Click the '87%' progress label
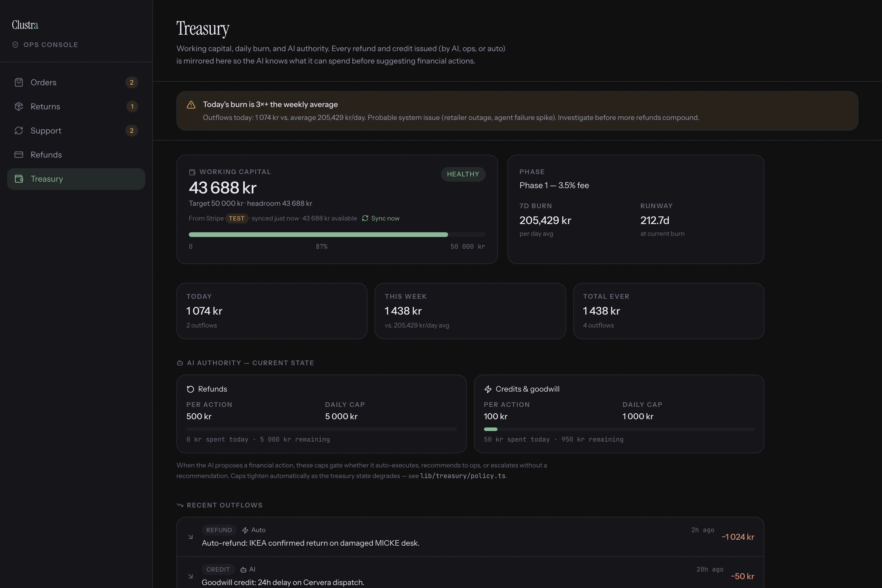Image resolution: width=882 pixels, height=588 pixels. [x=322, y=246]
